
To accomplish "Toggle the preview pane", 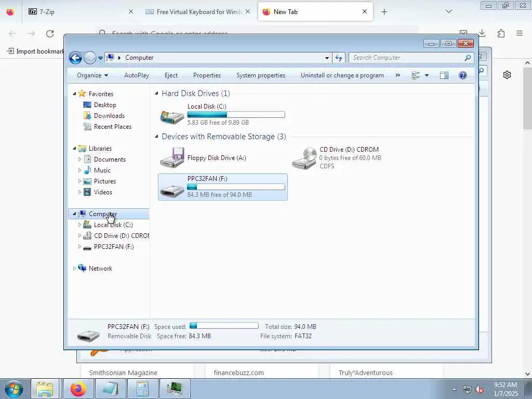I will 444,75.
